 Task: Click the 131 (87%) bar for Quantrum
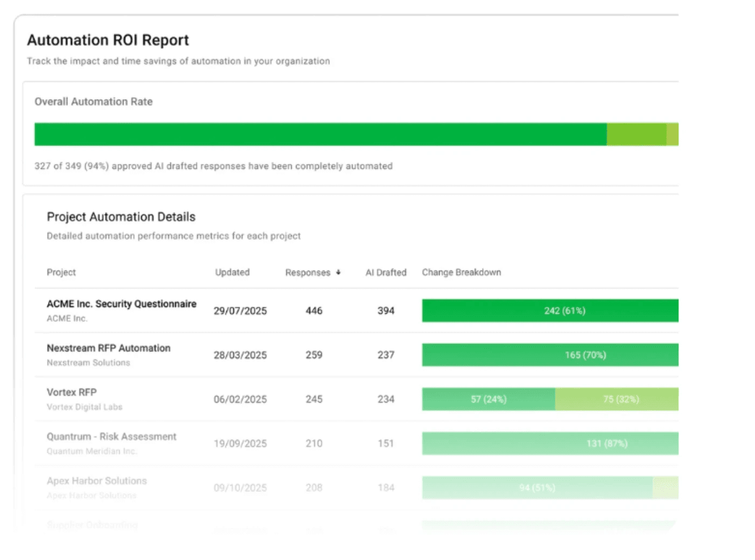[550, 443]
